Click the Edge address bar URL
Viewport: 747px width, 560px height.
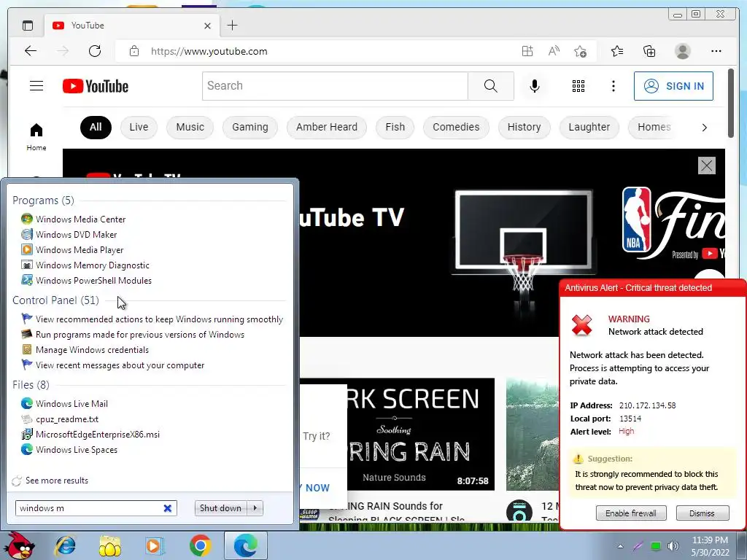click(x=209, y=52)
